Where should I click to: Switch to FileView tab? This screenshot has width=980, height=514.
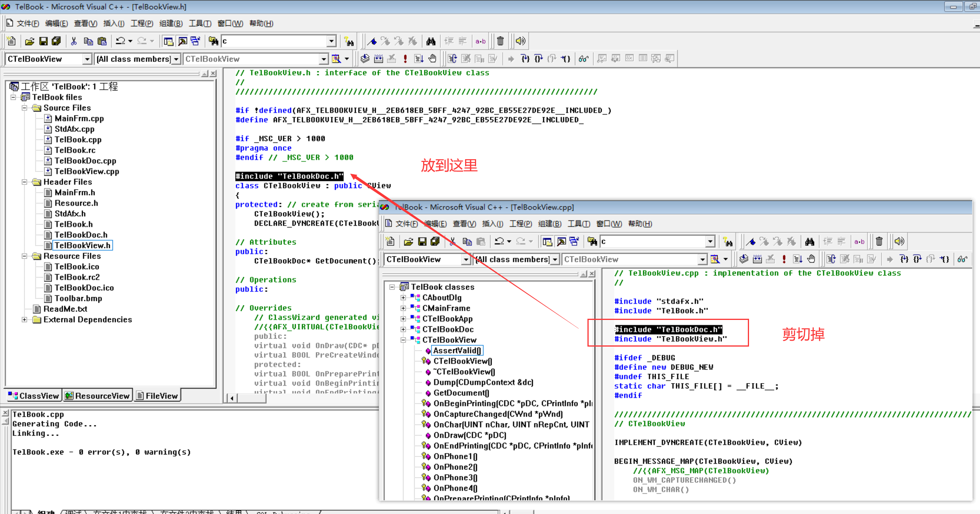(x=157, y=396)
